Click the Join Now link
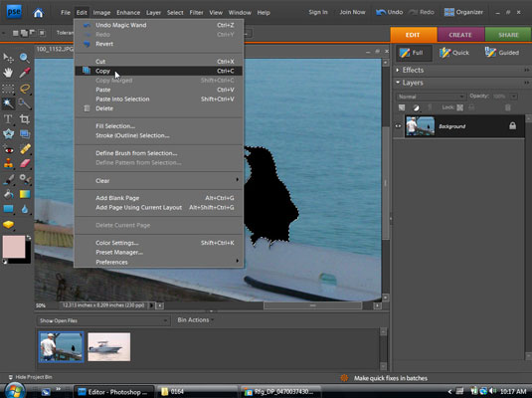The width and height of the screenshot is (532, 398). (x=353, y=12)
